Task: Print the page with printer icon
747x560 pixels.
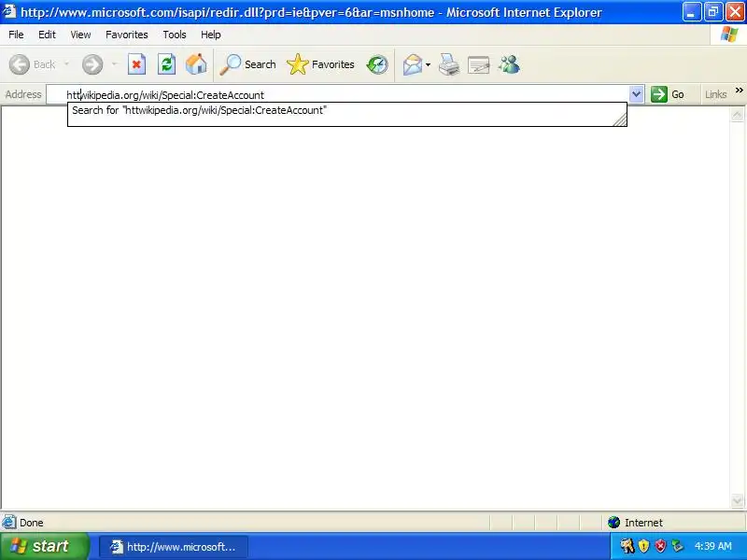Action: 449,64
